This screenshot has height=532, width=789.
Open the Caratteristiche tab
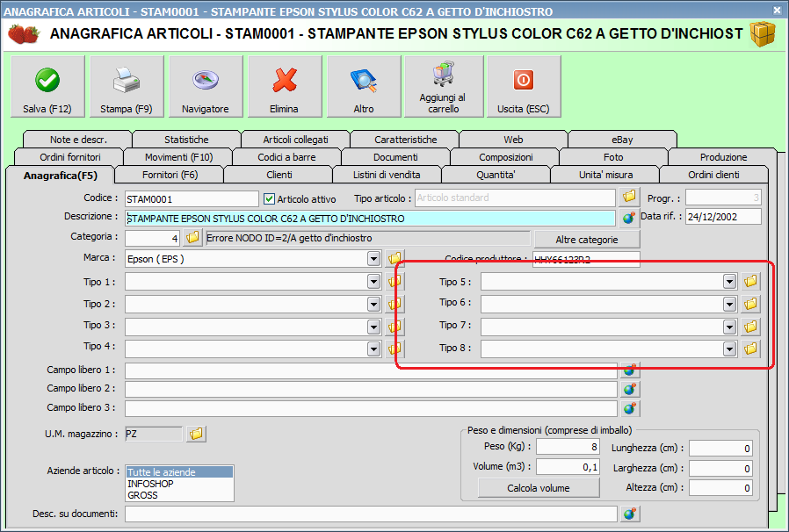point(406,140)
